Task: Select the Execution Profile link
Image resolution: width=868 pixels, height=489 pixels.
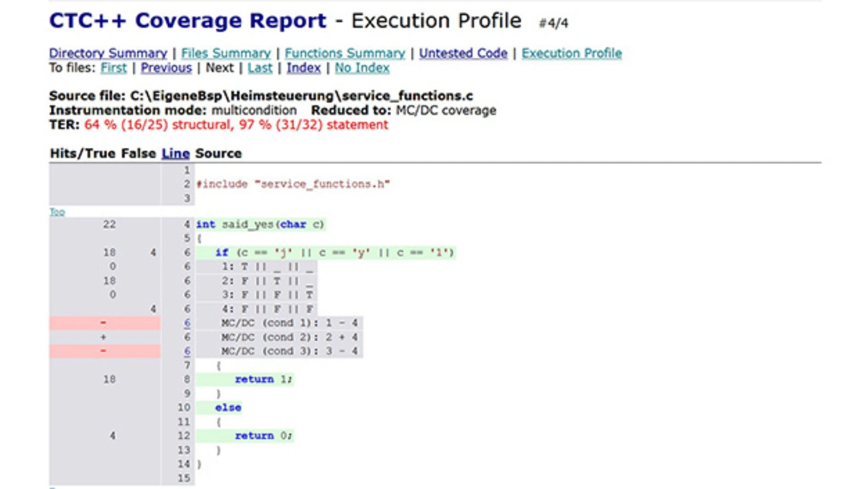Action: (572, 53)
